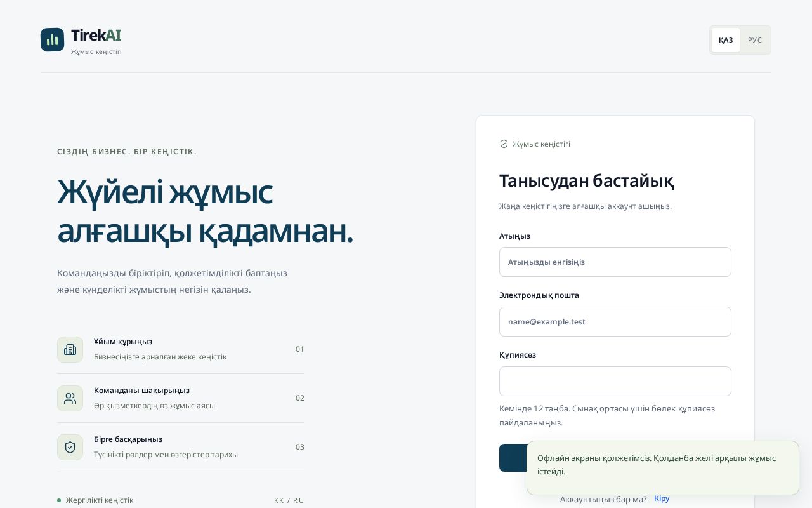Click the Кемінде 12 таңба password hint

607,415
